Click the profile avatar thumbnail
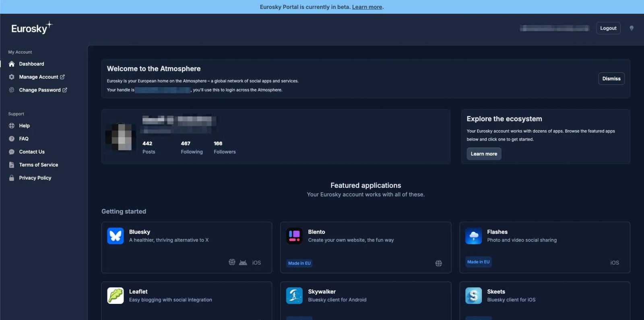The height and width of the screenshot is (320, 644). coord(121,137)
